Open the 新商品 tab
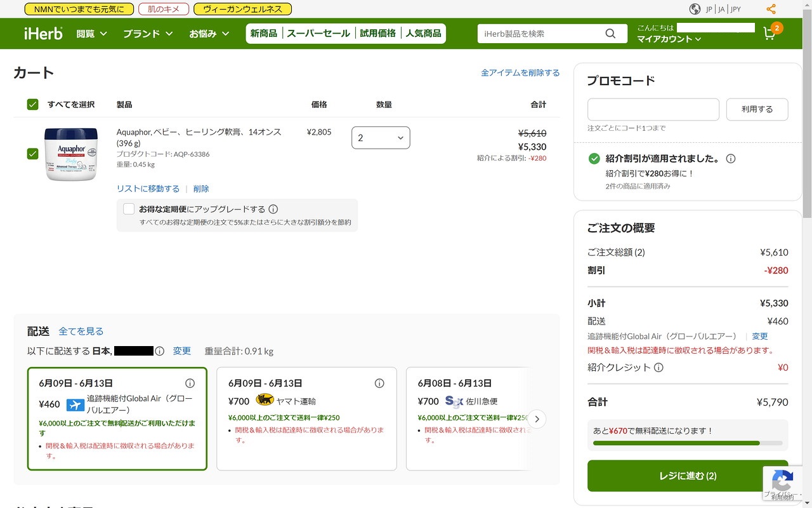This screenshot has height=508, width=812. coord(264,34)
